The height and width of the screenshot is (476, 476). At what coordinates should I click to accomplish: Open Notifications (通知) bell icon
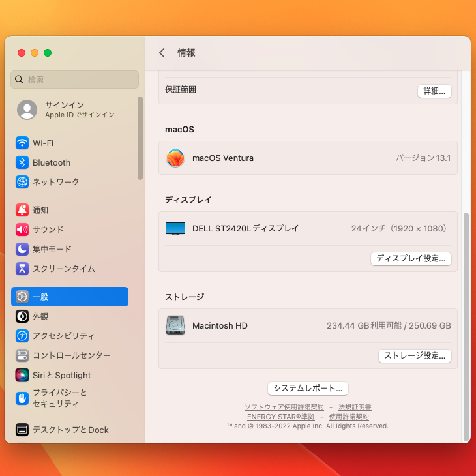coord(22,210)
